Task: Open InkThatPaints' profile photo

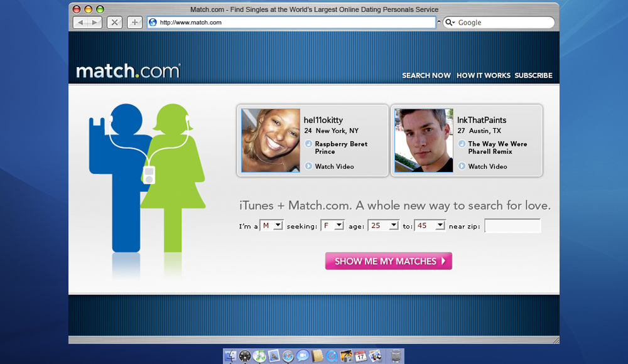Action: [x=424, y=141]
